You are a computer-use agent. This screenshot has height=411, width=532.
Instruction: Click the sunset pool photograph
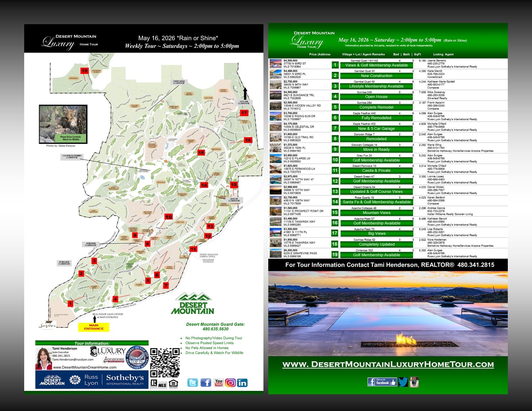[388, 314]
